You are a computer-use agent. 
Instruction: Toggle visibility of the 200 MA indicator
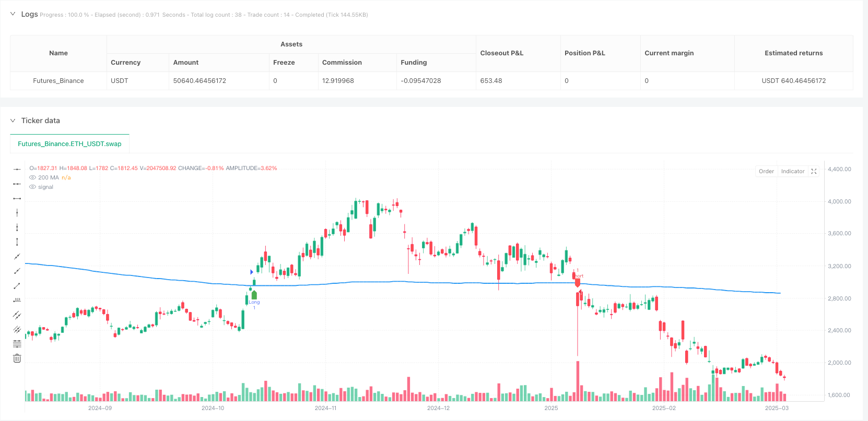click(32, 177)
